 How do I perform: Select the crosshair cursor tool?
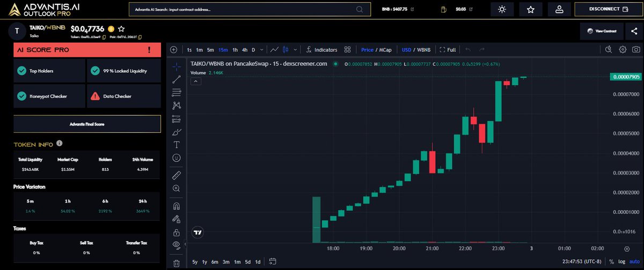[177, 67]
